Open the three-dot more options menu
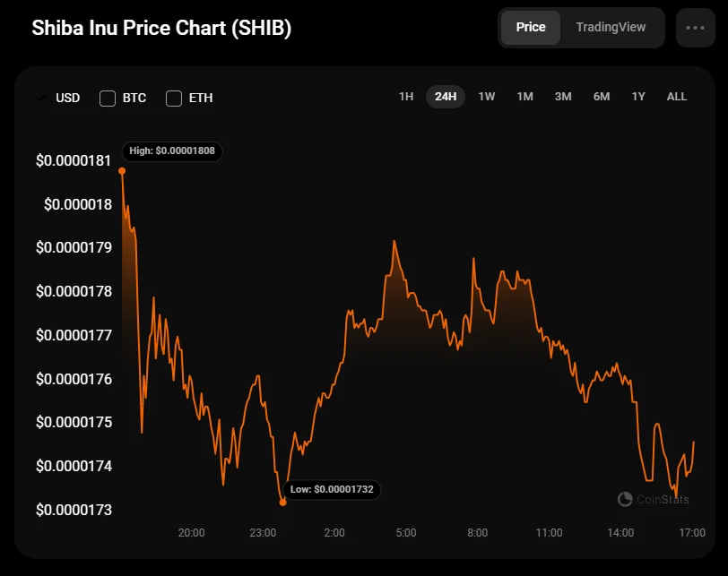This screenshot has height=576, width=728. pos(696,28)
